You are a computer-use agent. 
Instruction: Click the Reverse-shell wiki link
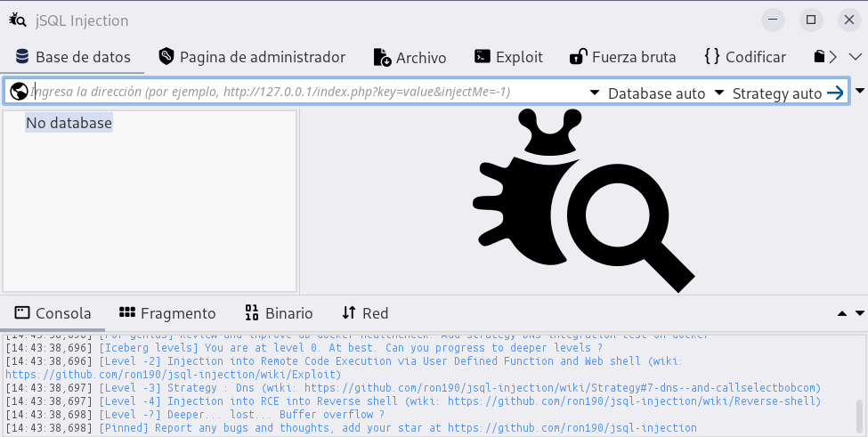(x=632, y=401)
